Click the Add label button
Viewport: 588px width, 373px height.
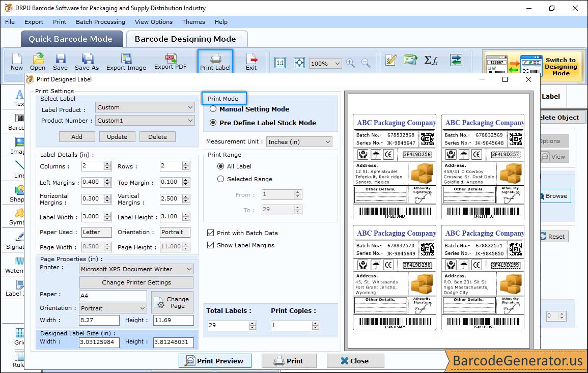point(77,137)
